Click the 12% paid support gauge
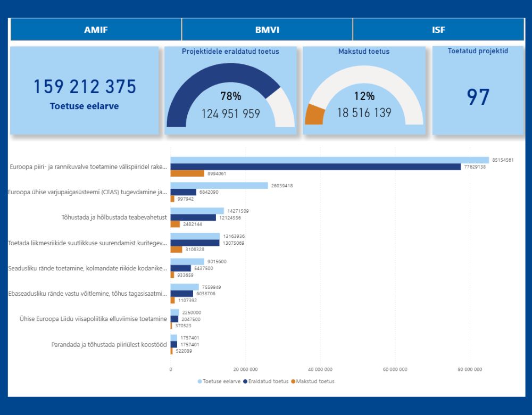532x415 pixels. pos(364,90)
